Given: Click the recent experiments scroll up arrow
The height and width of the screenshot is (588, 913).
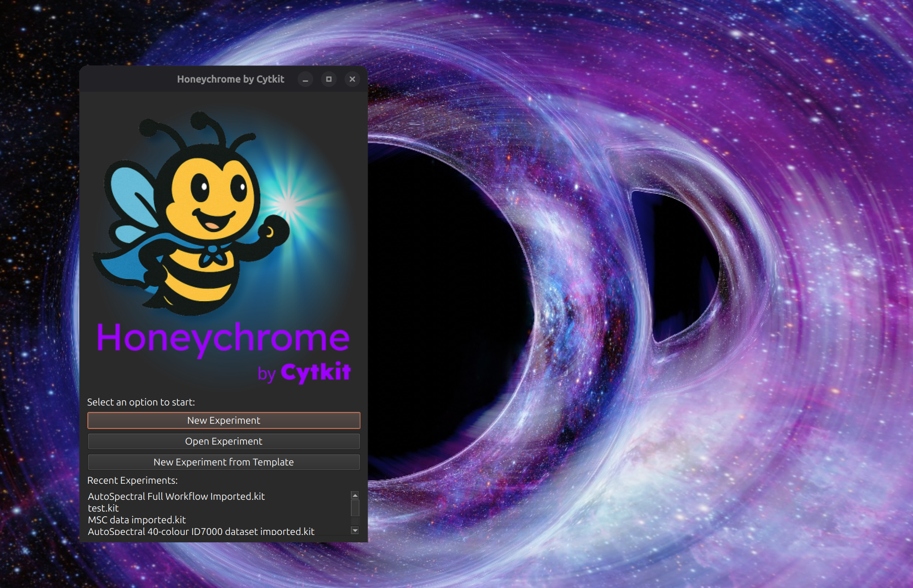Looking at the screenshot, I should point(355,495).
